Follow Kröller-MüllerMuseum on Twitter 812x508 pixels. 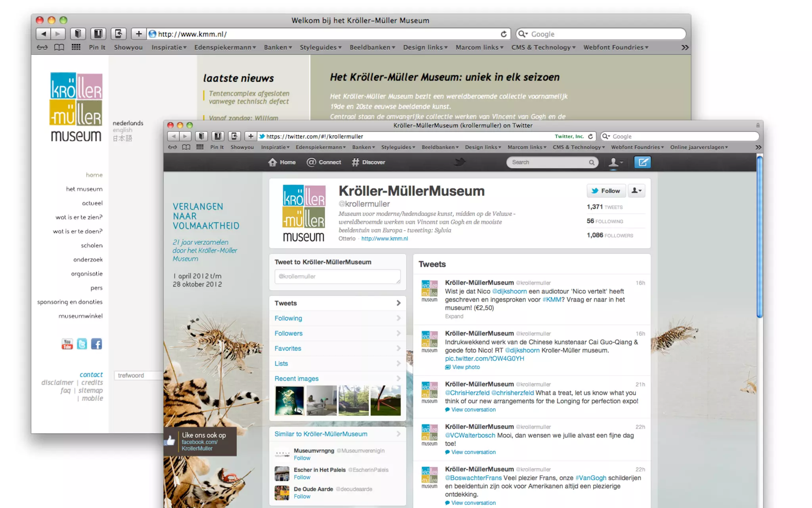point(606,191)
